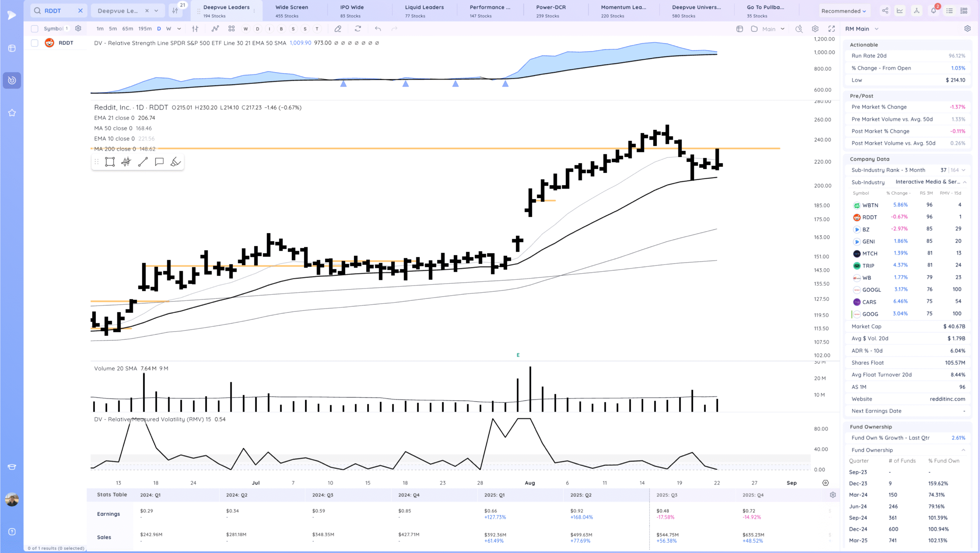
Task: Click the chart type bars icon
Action: click(x=195, y=29)
